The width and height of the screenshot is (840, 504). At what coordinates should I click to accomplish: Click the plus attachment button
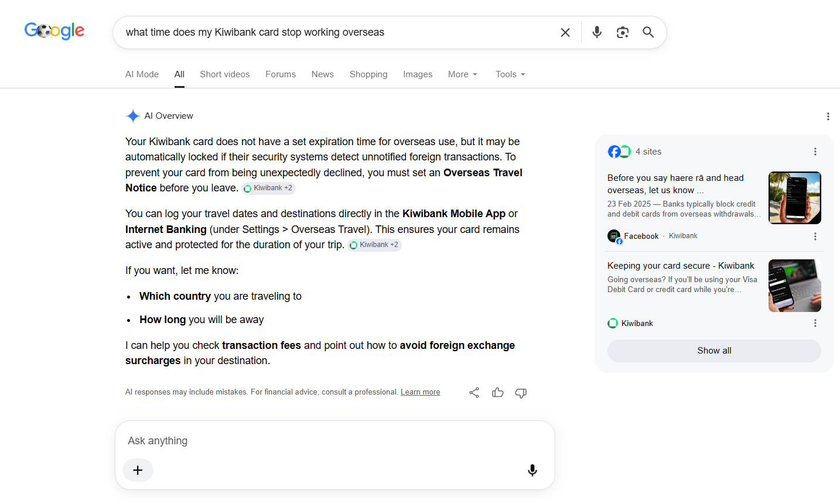pyautogui.click(x=138, y=470)
